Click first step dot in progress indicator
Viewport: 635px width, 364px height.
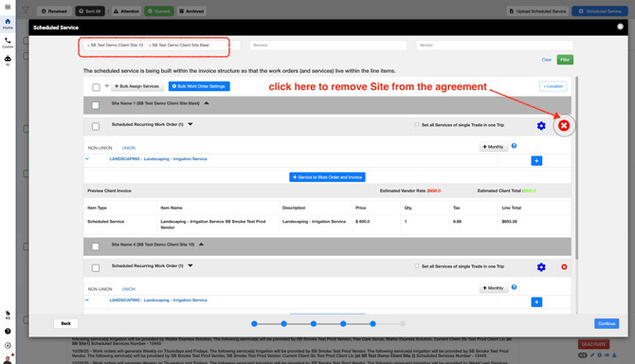click(x=254, y=323)
